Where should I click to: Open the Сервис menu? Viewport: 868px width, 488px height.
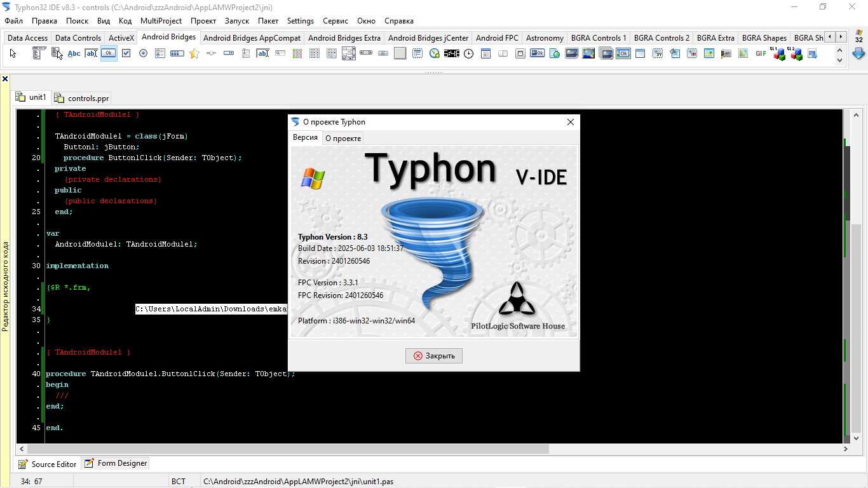(x=336, y=21)
